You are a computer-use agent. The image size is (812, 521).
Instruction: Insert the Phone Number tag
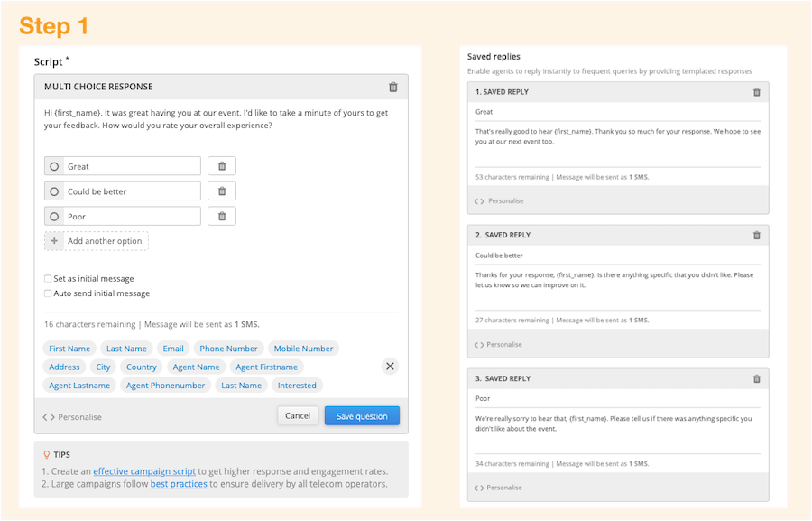[228, 349]
